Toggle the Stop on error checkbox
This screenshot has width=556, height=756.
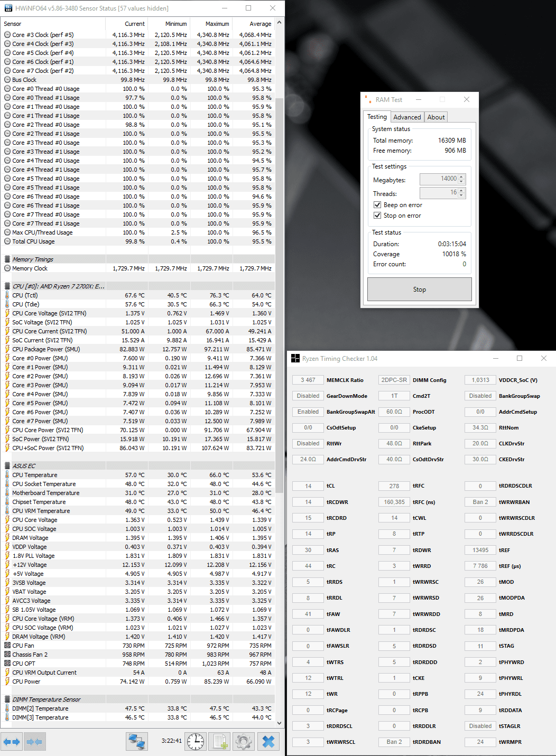377,216
